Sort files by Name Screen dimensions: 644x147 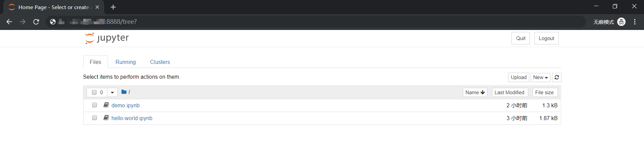click(475, 93)
